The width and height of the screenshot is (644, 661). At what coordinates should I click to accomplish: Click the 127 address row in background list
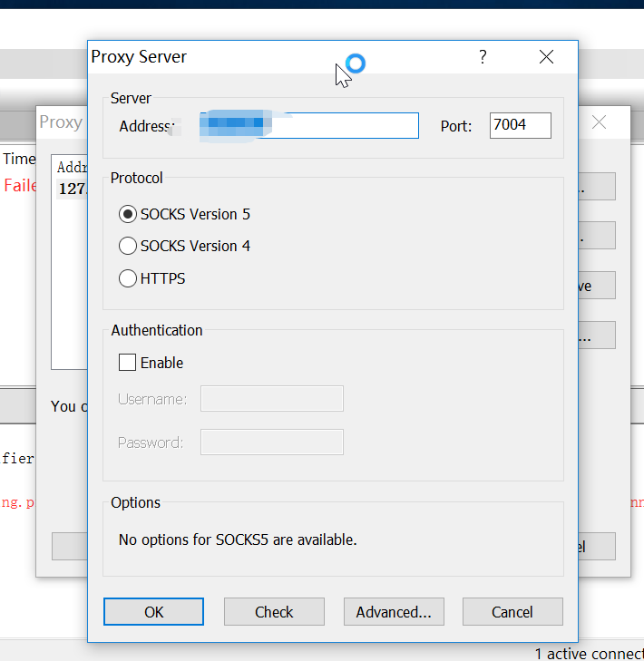point(72,189)
